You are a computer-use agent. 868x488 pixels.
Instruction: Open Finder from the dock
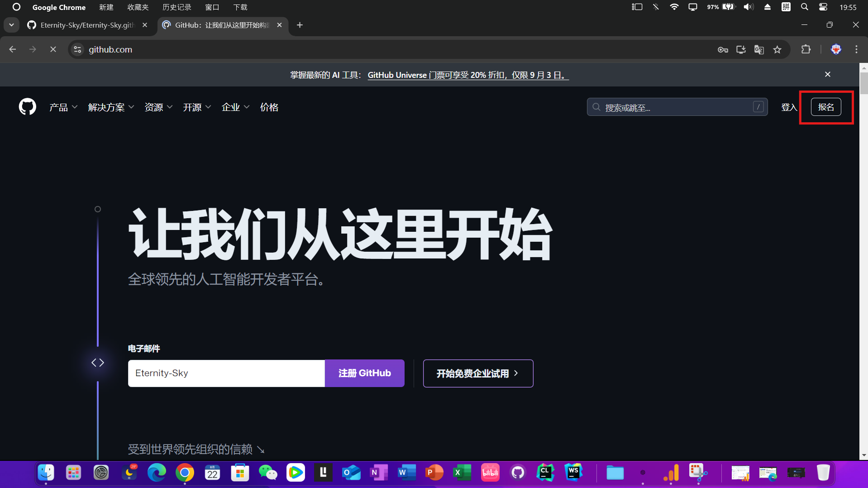pos(46,473)
